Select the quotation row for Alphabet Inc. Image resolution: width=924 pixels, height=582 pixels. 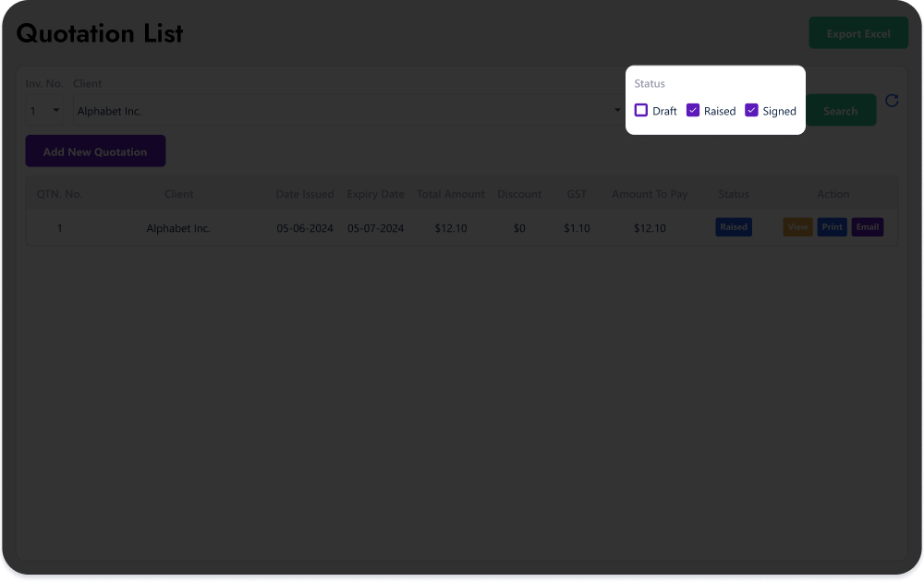(x=370, y=227)
